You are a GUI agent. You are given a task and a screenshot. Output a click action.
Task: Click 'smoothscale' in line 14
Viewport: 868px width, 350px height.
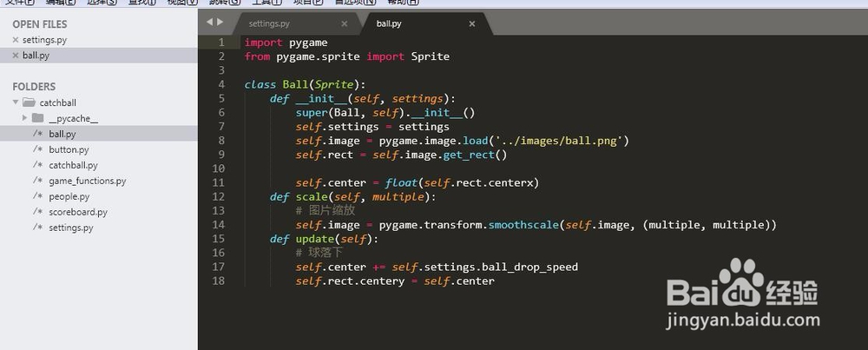coord(523,225)
